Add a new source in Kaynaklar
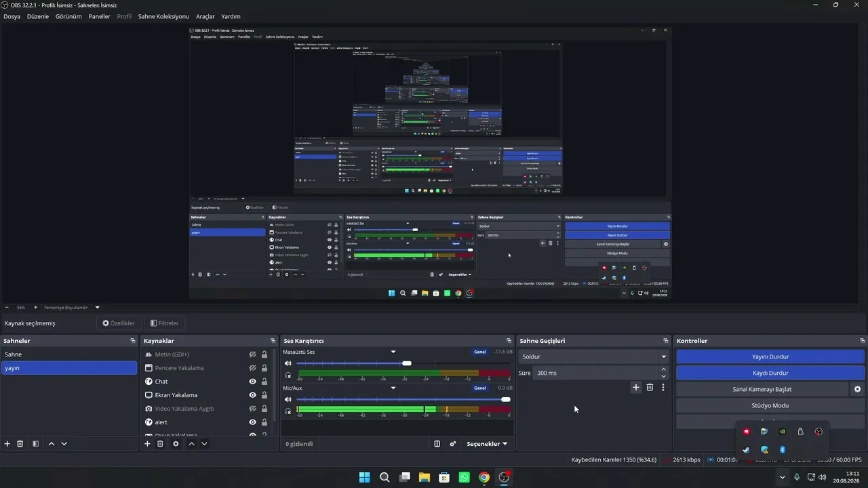Image resolution: width=868 pixels, height=488 pixels. (147, 444)
